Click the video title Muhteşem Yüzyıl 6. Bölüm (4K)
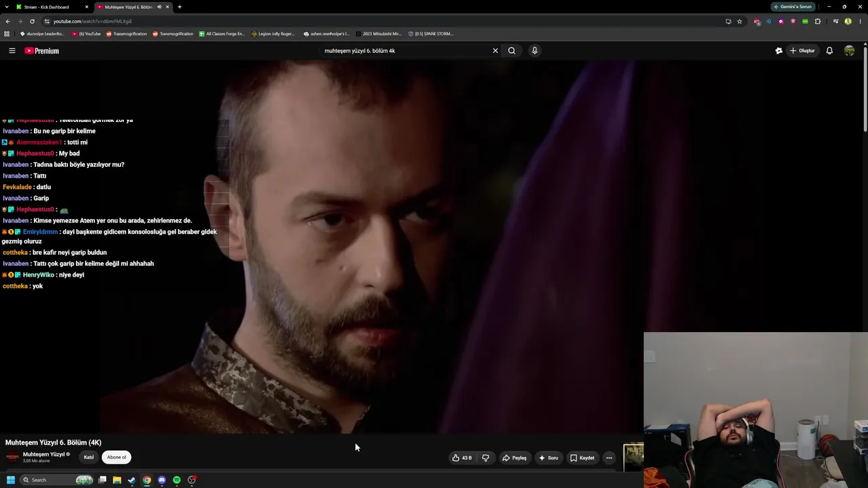The height and width of the screenshot is (488, 868). pos(54,443)
